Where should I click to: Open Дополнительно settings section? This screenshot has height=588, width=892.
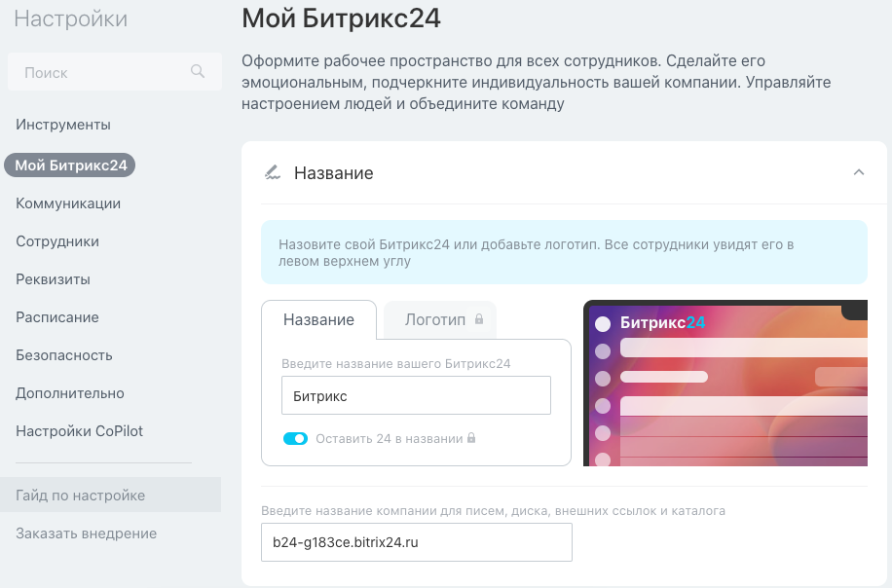coord(70,393)
